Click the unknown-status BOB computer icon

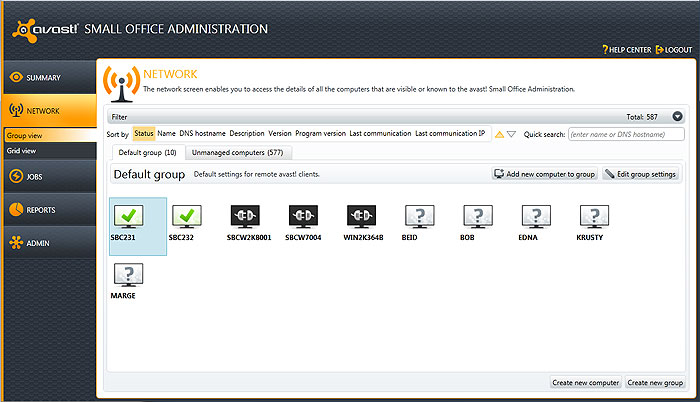point(477,216)
